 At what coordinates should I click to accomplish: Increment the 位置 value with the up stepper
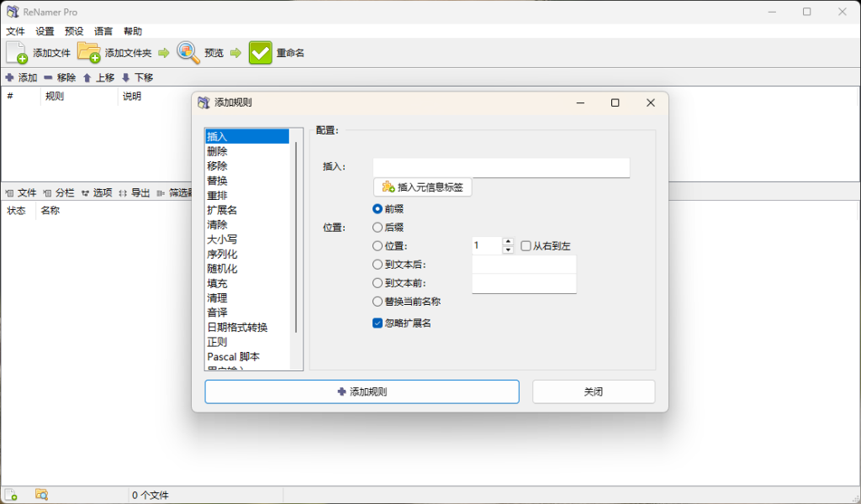(x=510, y=242)
